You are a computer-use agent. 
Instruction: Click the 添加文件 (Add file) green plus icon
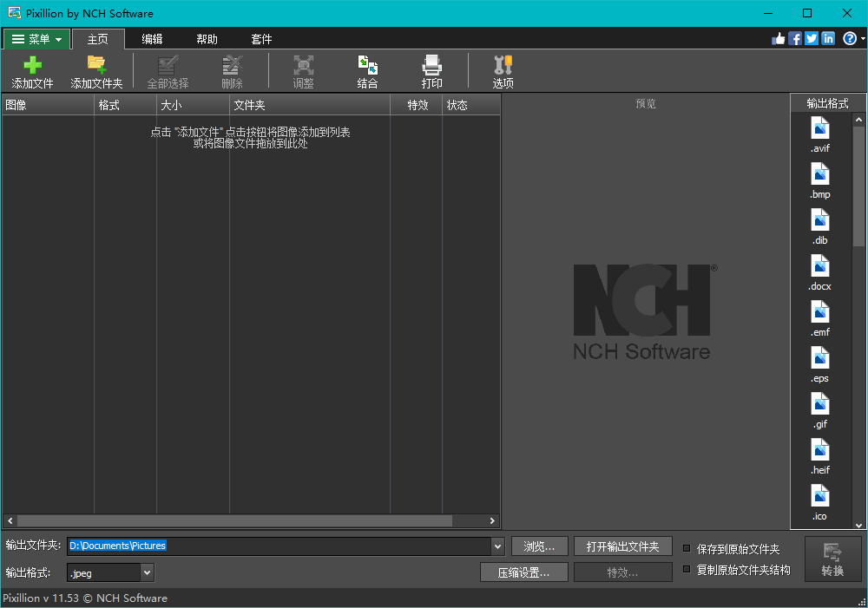[32, 65]
